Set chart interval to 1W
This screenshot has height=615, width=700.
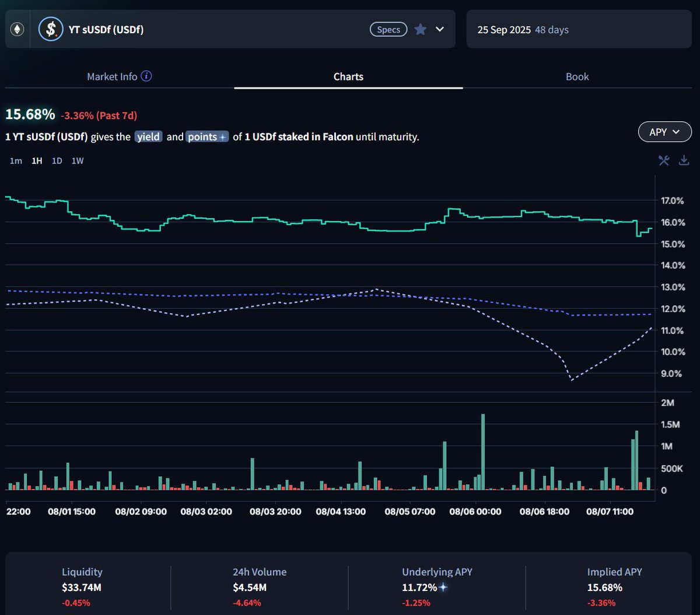click(78, 160)
